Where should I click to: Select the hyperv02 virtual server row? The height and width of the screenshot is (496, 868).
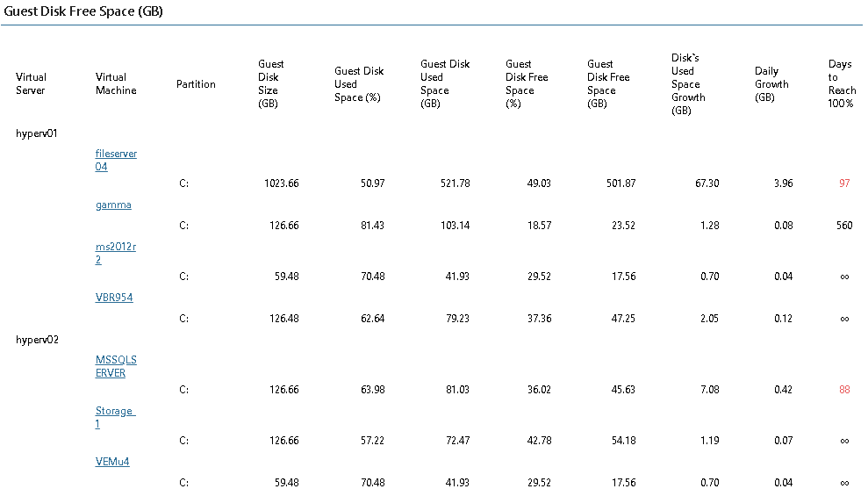pos(36,340)
